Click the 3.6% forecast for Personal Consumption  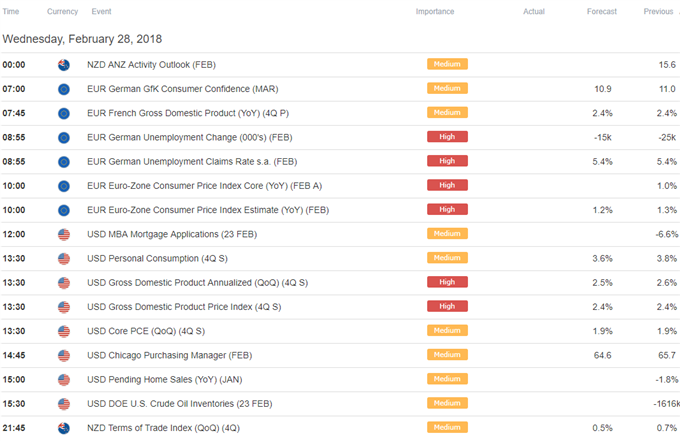603,259
